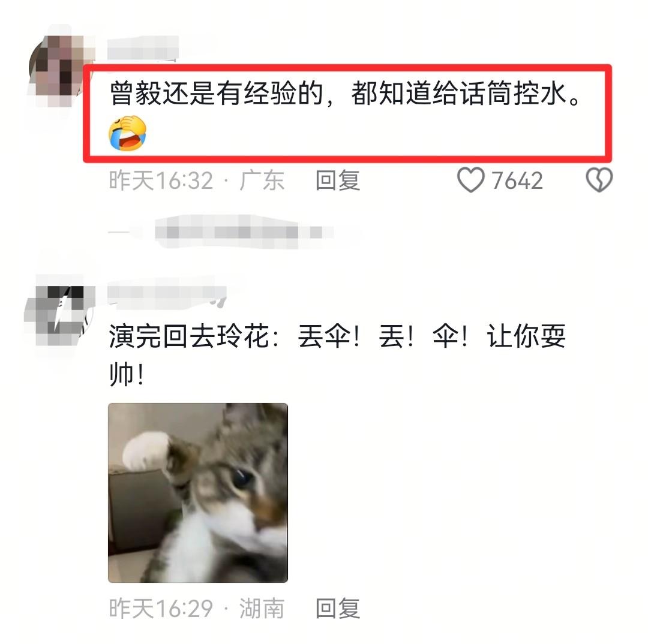Tap the broken-heart dislike icon

(x=599, y=180)
